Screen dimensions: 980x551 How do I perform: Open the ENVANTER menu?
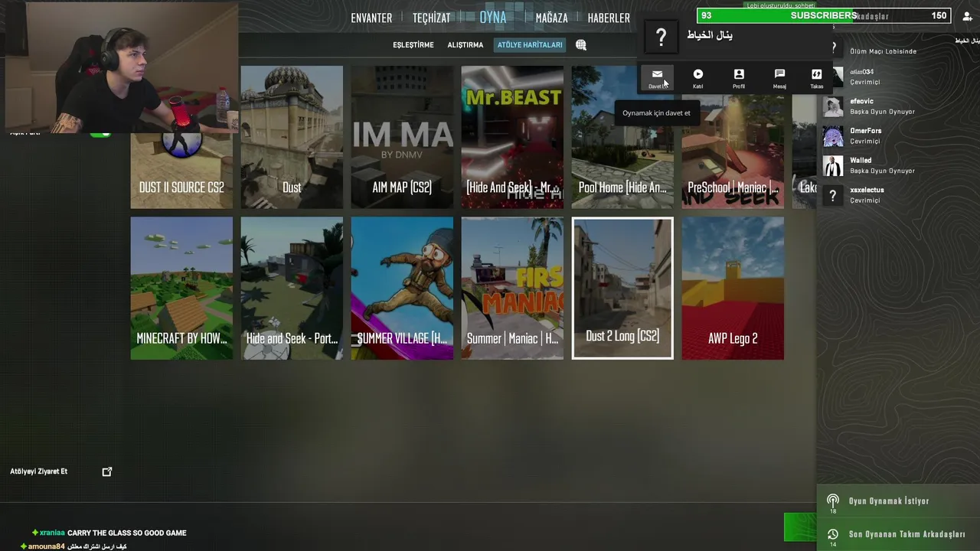click(x=371, y=18)
